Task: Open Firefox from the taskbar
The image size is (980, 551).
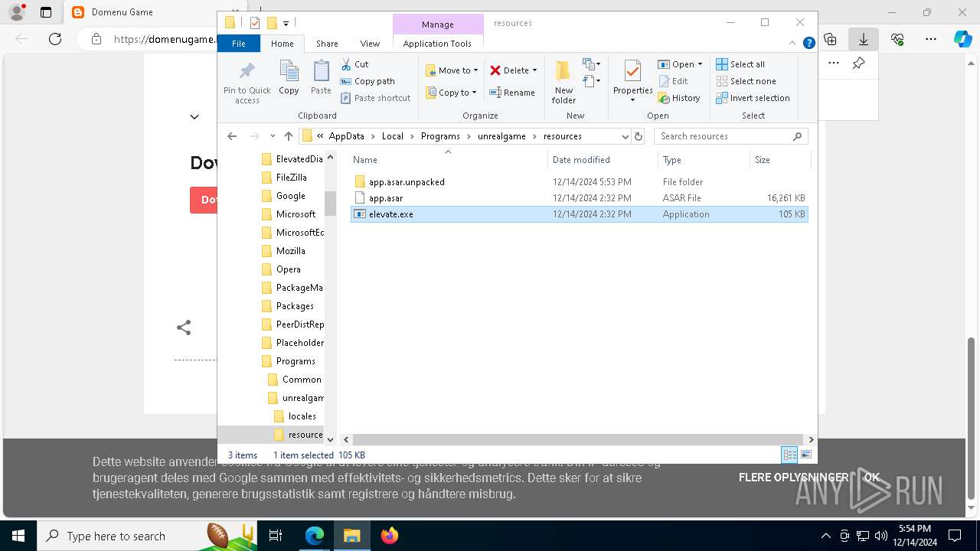Action: (x=390, y=536)
